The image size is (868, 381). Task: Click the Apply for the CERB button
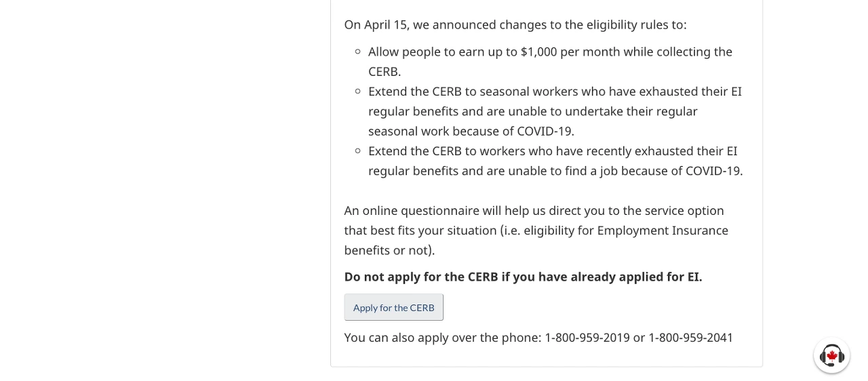(394, 307)
